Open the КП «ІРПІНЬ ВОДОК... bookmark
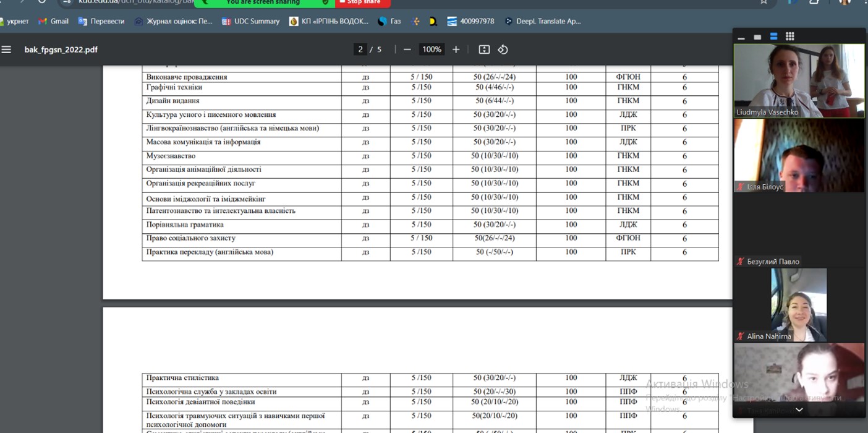 (329, 21)
